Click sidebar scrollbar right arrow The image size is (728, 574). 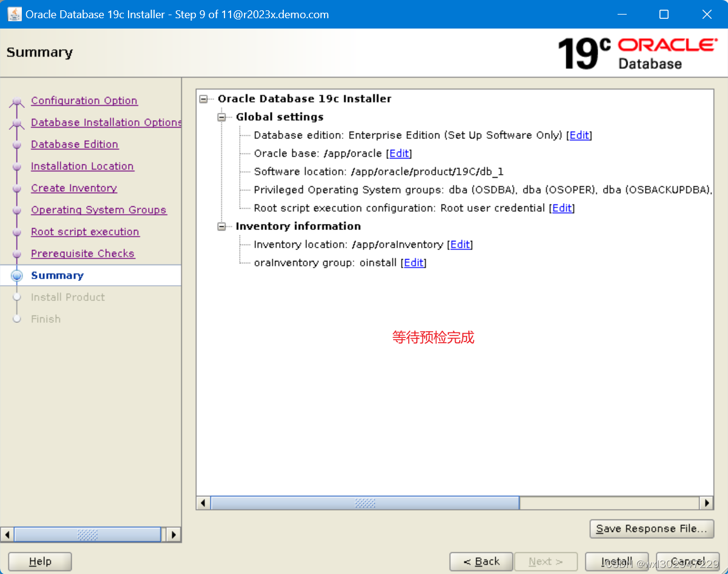pos(174,535)
